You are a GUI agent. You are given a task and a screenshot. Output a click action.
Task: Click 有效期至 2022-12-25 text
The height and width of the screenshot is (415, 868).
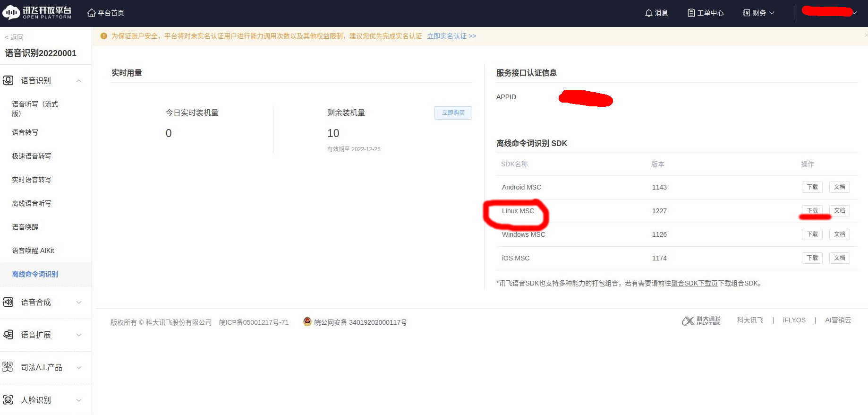[354, 149]
